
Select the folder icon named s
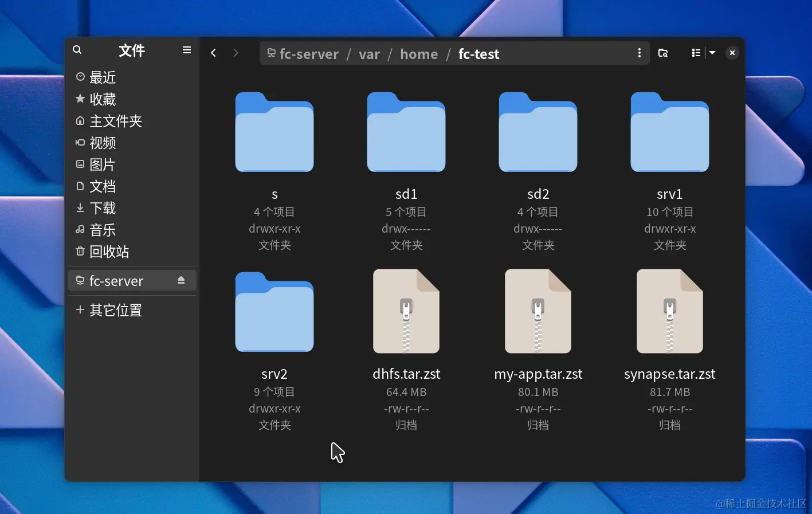click(274, 132)
